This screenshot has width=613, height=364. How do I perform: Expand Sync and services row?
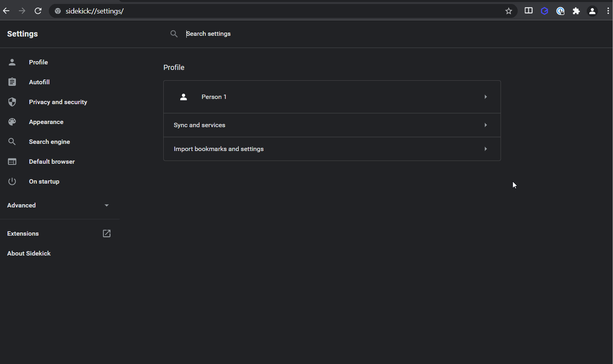coord(332,125)
